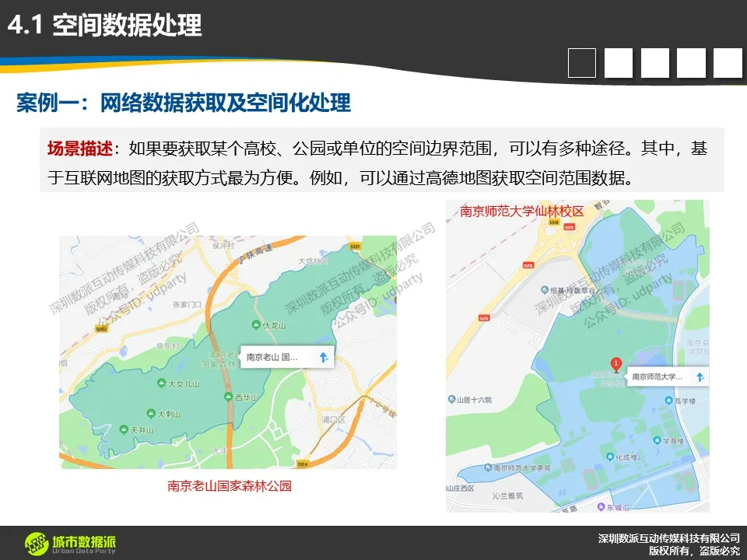Click the red 场景描述 label
Image resolution: width=747 pixels, height=560 pixels.
(79, 149)
